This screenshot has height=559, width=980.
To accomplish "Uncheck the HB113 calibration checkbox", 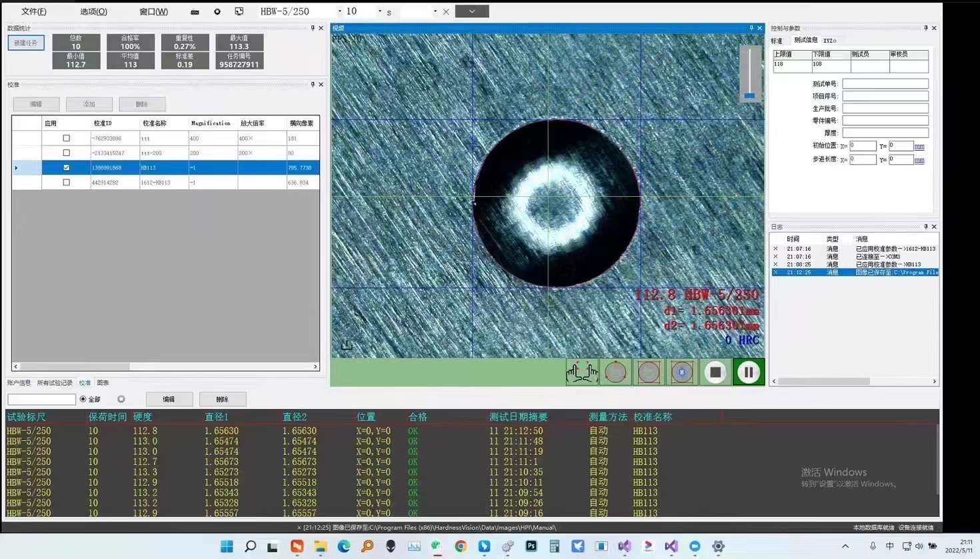I will [66, 167].
